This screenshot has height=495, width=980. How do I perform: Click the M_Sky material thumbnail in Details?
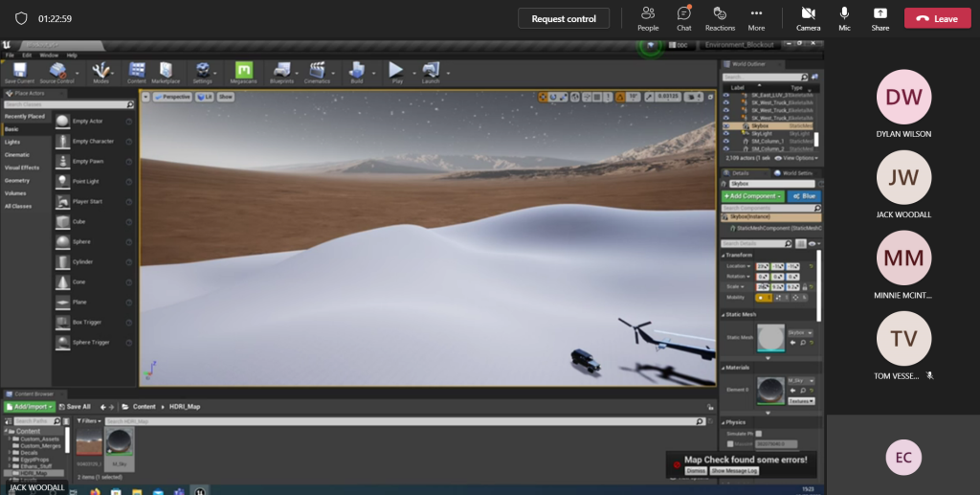tap(770, 391)
